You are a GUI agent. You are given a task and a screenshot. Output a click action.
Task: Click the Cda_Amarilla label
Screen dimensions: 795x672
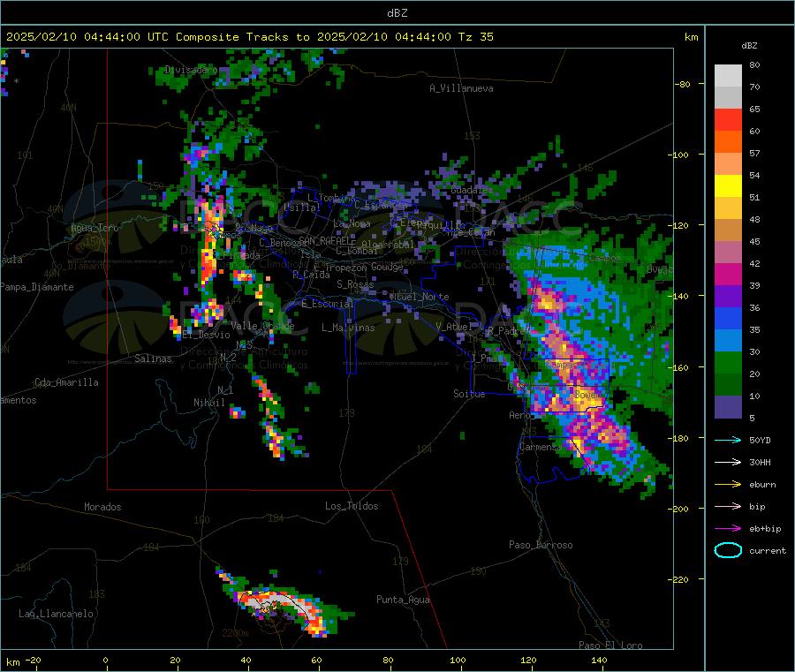pos(66,382)
